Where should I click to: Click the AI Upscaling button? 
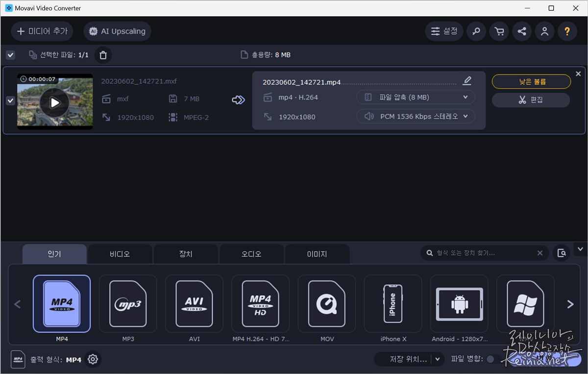(x=117, y=31)
